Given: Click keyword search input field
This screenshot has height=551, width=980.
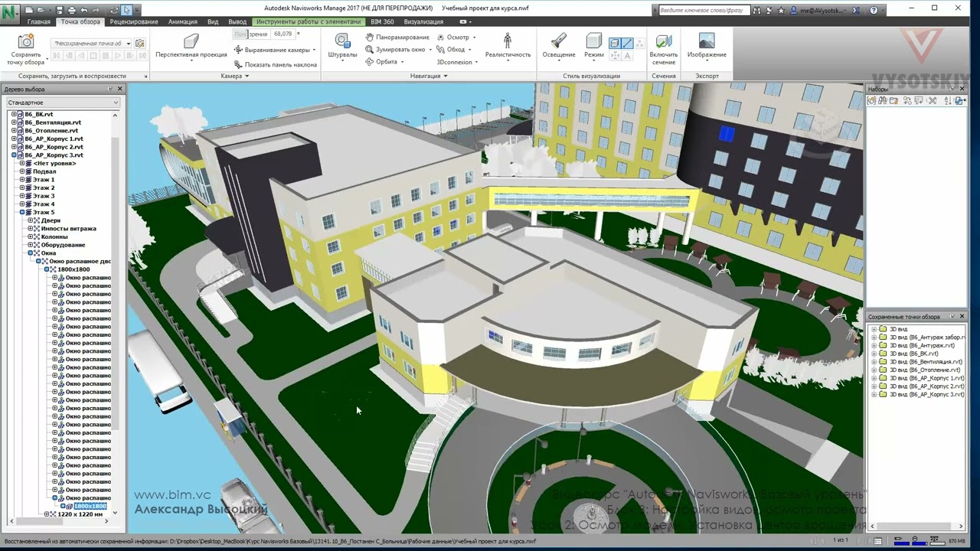Looking at the screenshot, I should point(704,11).
